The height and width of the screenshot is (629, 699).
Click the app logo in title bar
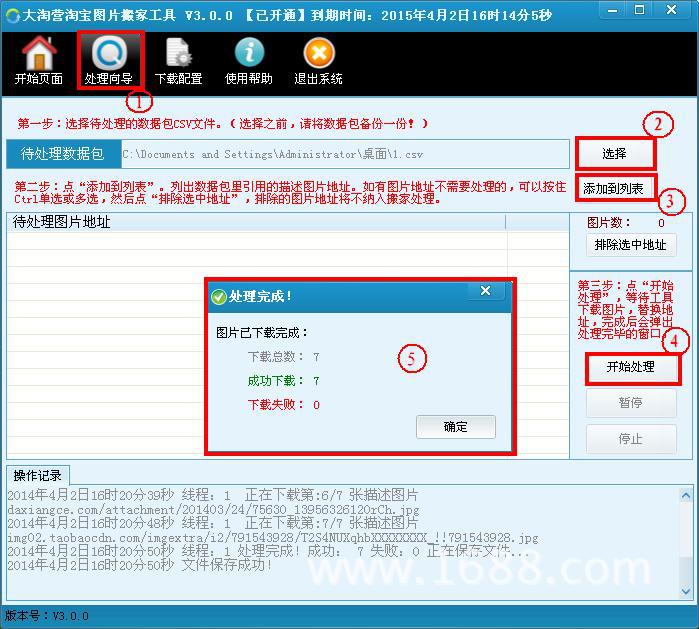click(x=12, y=16)
